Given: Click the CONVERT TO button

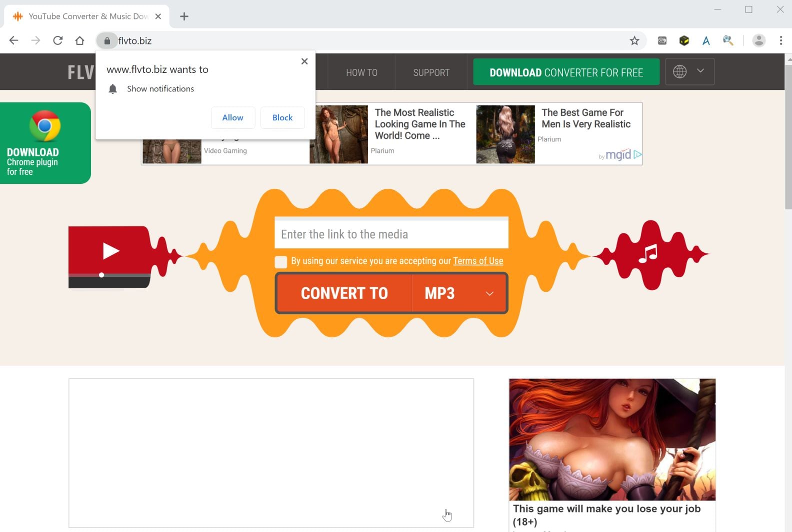Looking at the screenshot, I should 344,293.
